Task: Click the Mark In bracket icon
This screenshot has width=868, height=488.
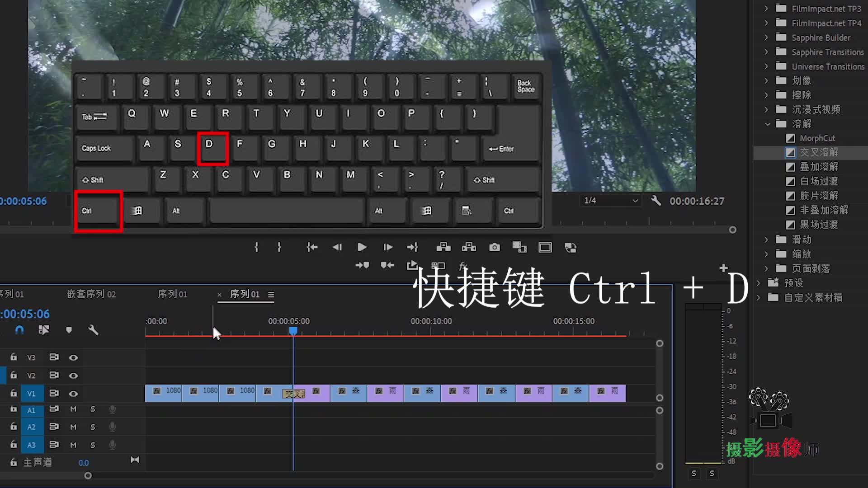Action: coord(256,247)
